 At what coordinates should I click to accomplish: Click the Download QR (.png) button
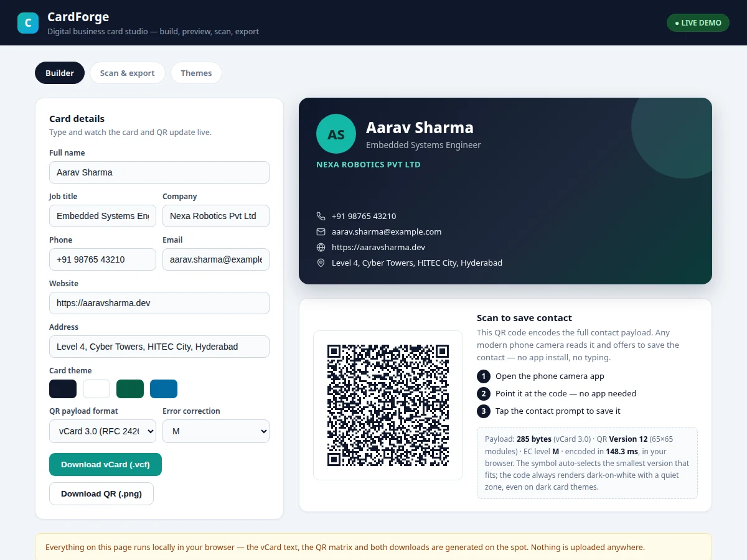tap(101, 493)
